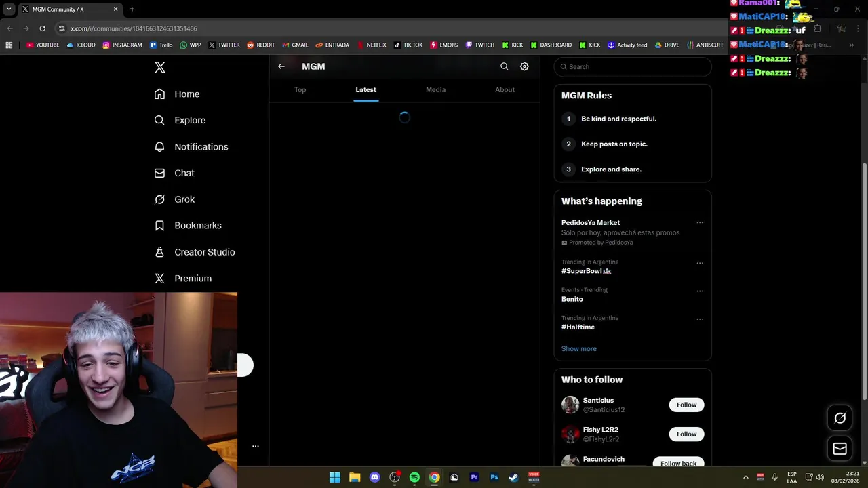868x488 pixels.
Task: Click the X logo in sidebar
Action: coord(159,67)
